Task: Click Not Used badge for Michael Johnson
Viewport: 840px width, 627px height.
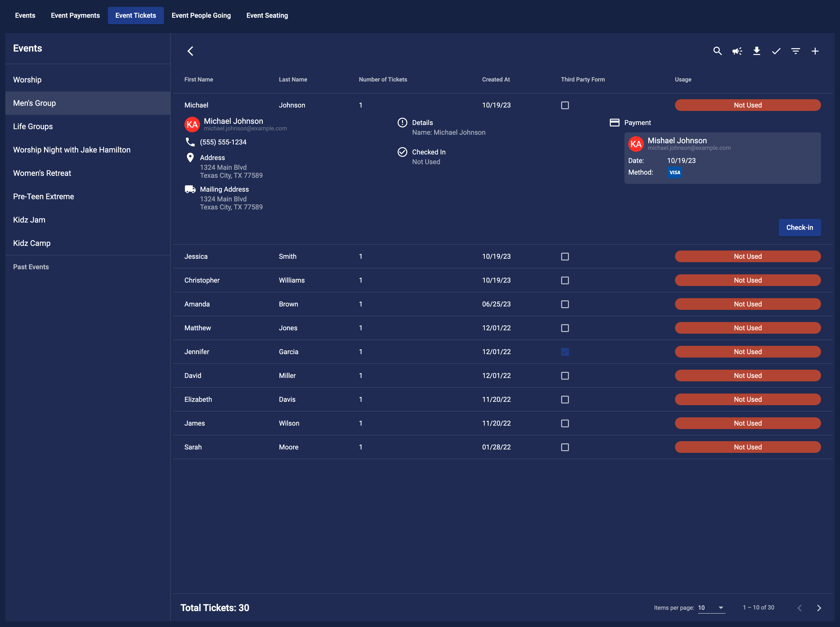Action: pyautogui.click(x=747, y=105)
